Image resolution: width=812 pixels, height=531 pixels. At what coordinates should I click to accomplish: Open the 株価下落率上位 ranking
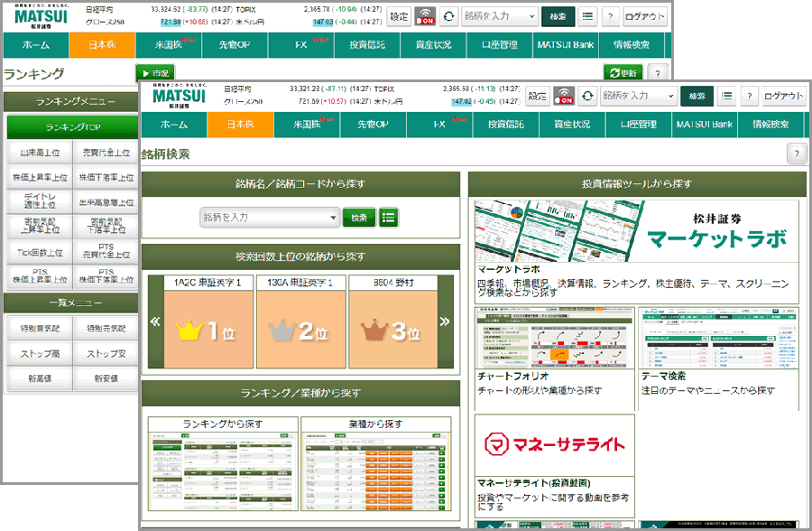(x=106, y=178)
